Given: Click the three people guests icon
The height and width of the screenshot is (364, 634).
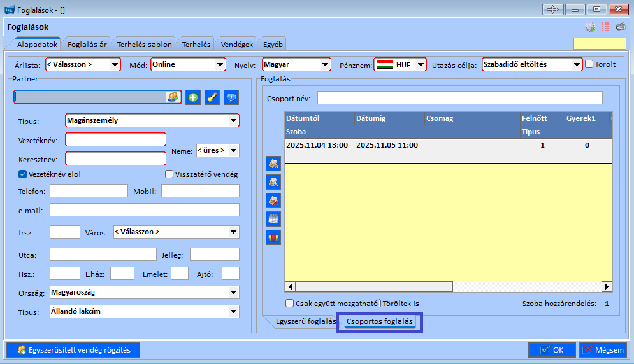Looking at the screenshot, I should (273, 237).
